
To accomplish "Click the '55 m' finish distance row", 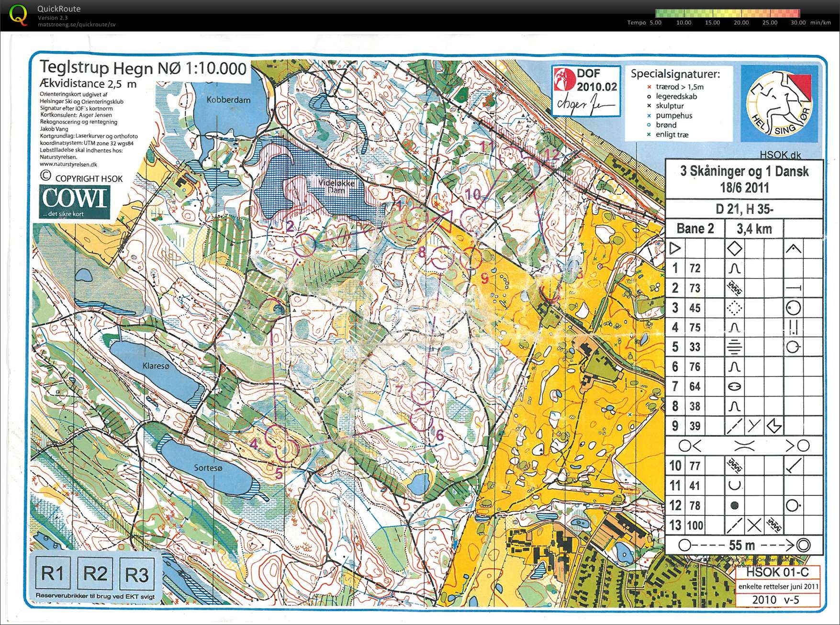I will coord(744,545).
